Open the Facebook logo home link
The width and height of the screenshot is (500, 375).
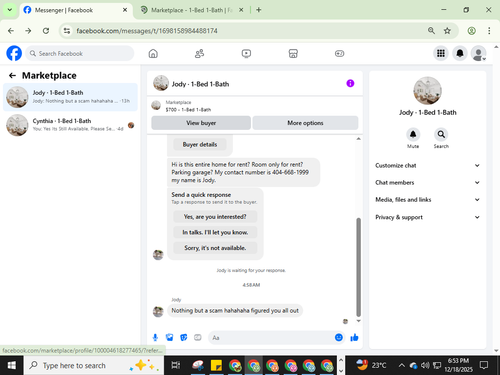[x=14, y=53]
